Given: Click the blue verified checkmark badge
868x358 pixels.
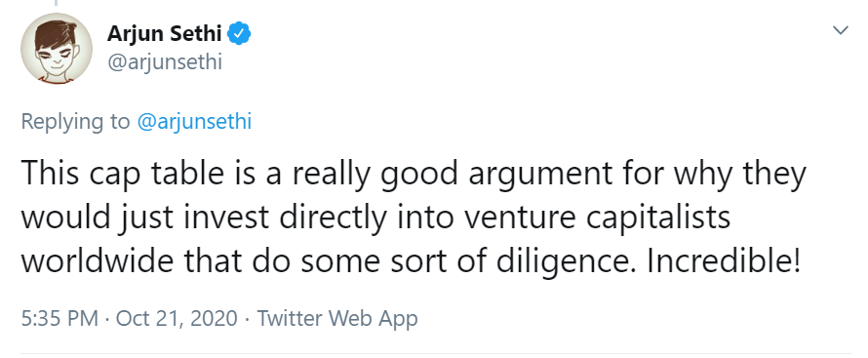Looking at the screenshot, I should click(240, 34).
